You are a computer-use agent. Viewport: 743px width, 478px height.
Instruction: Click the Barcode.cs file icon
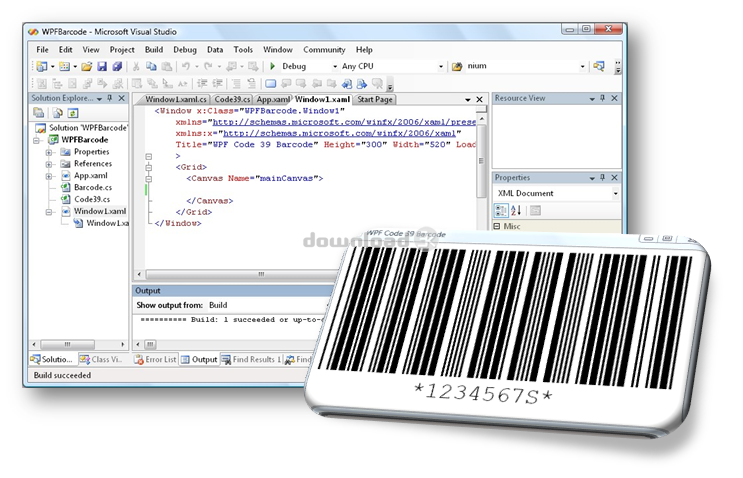pos(65,187)
